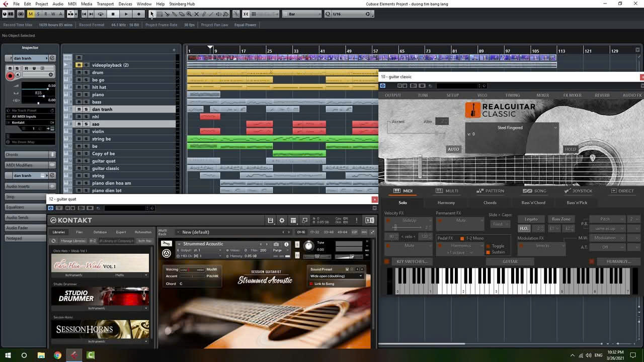Click the HOLD button in RealGuitar

[570, 149]
